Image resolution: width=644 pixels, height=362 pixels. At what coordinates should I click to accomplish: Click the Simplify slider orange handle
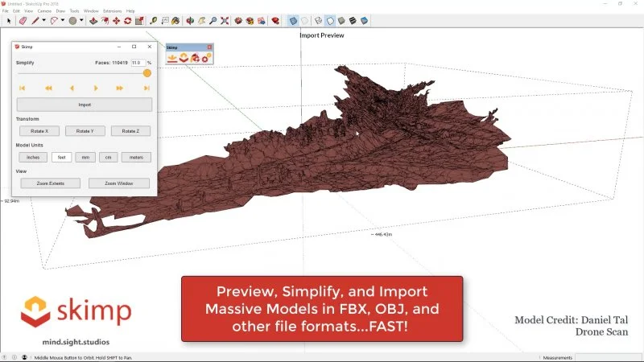click(147, 73)
